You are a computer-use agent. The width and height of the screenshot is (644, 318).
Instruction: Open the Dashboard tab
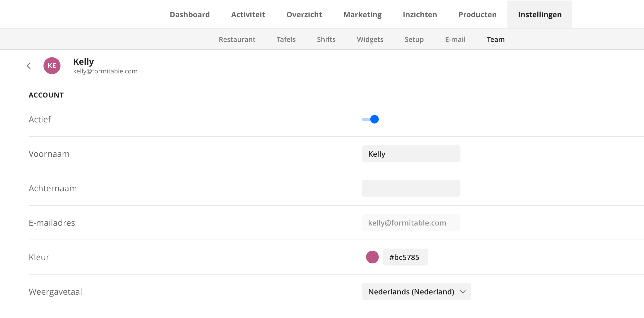tap(190, 15)
